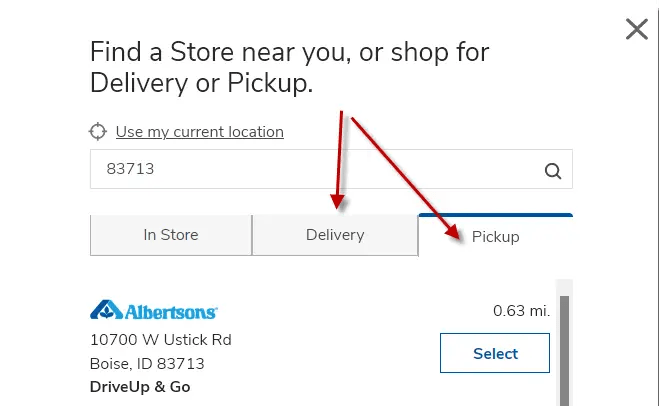The width and height of the screenshot is (659, 406).
Task: Click the red arrow pointing at Delivery
Action: [x=339, y=160]
